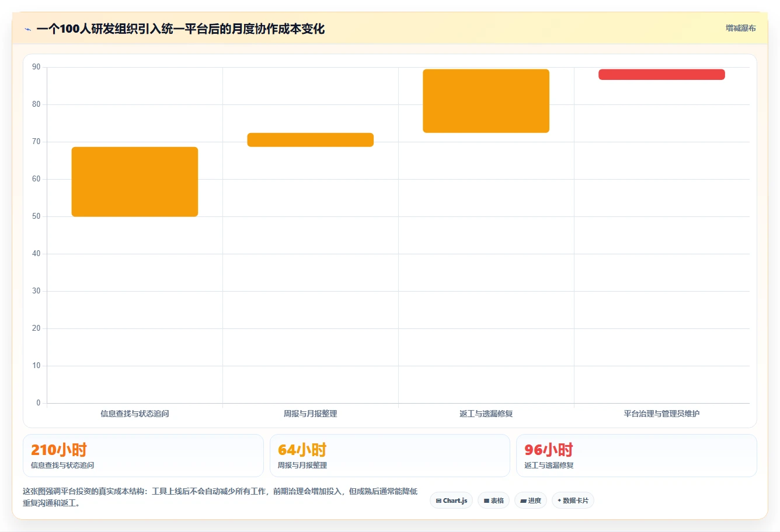Select the 数据卡片 chip
Image resolution: width=780 pixels, height=532 pixels.
coord(573,501)
